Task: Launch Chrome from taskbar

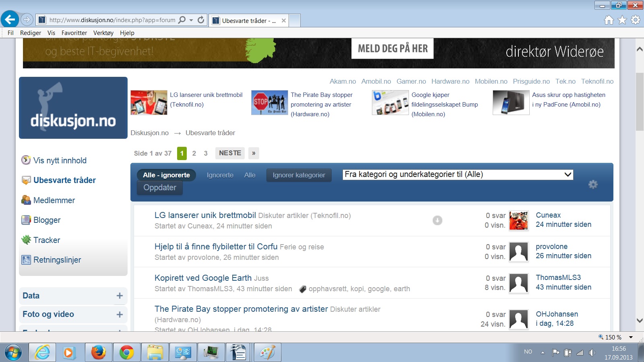Action: pos(126,353)
